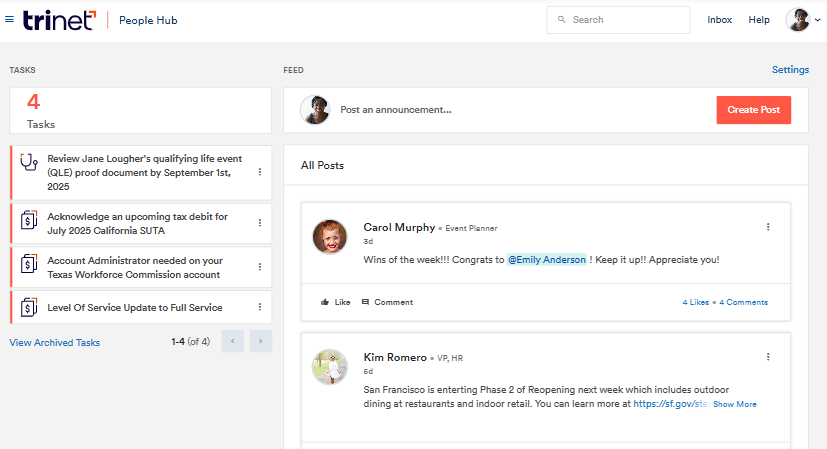Open options menu for California SUTA task
The image size is (827, 449).
[x=259, y=223]
